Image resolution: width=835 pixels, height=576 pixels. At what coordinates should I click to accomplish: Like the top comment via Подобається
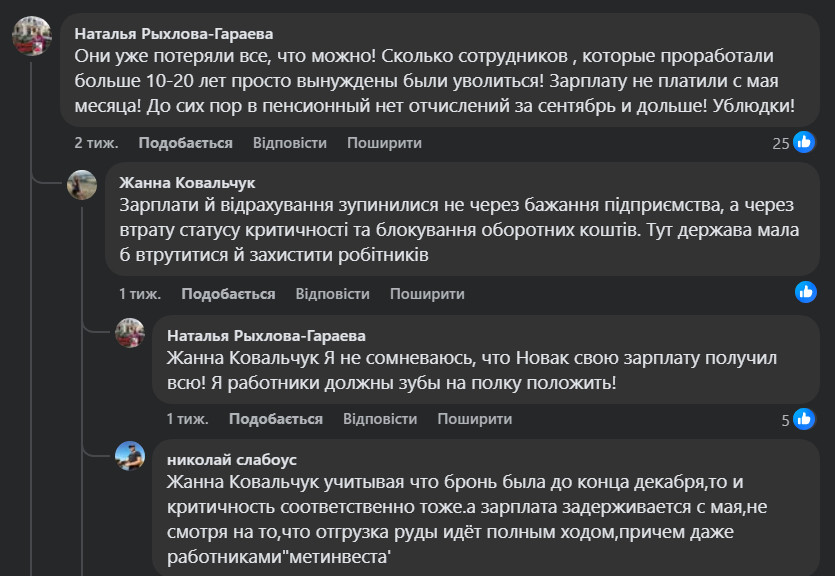[185, 143]
